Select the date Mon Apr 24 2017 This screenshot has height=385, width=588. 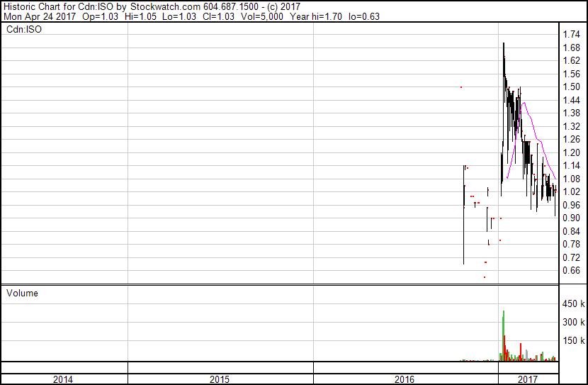point(40,16)
